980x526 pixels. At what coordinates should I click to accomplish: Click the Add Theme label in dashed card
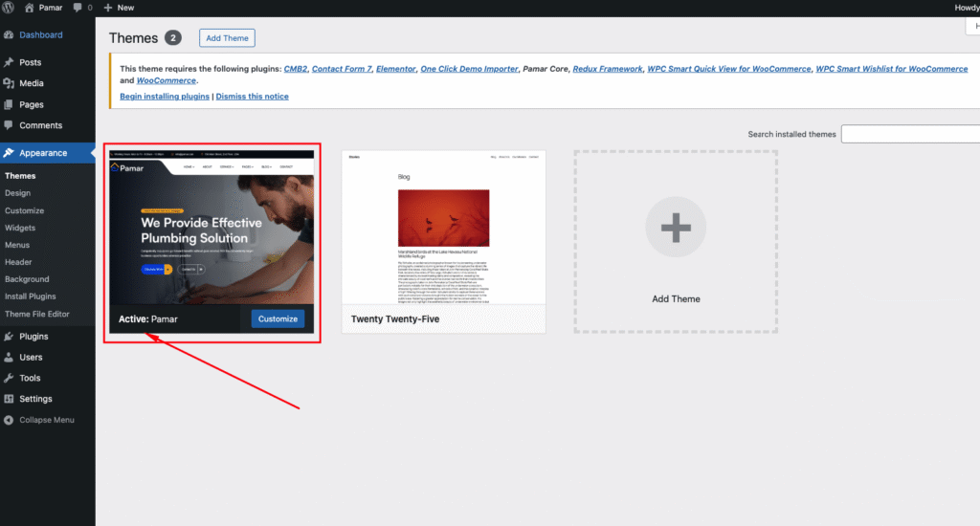676,299
